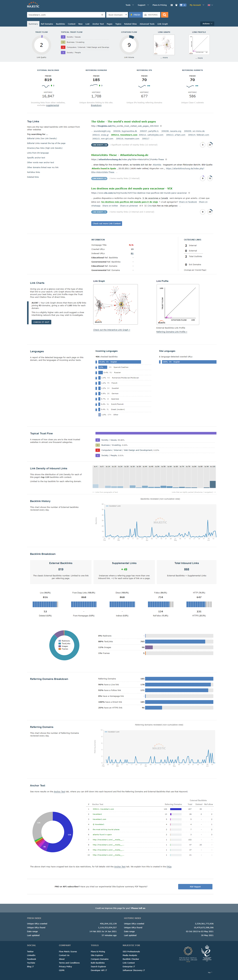238x980 pixels.
Task: Open the list icon in the top navigation
Action: click(x=172, y=5)
